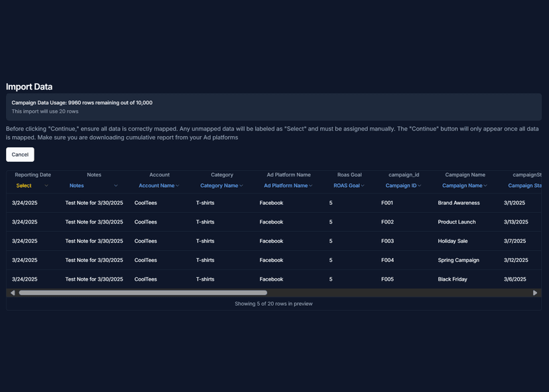Open the Notes column mapping dropdown
Viewport: 549px width, 392px height.
pos(93,186)
